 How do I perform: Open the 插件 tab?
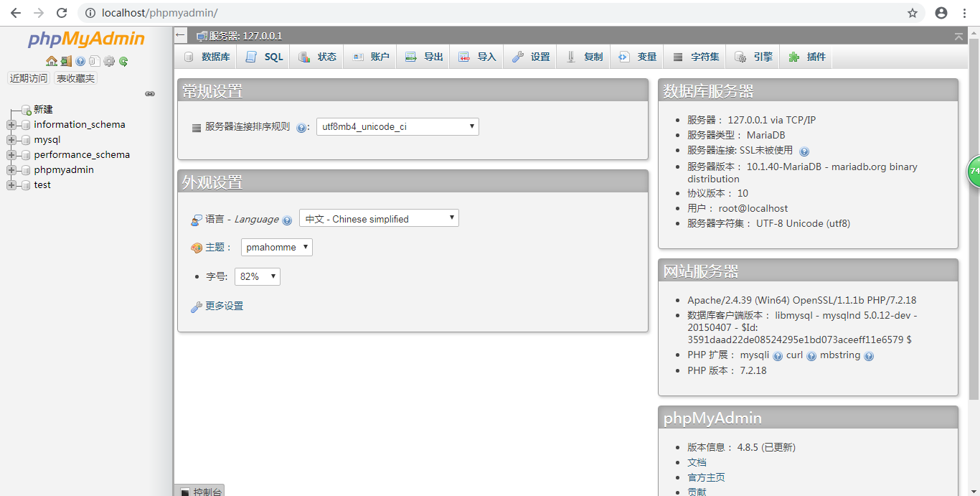(806, 57)
